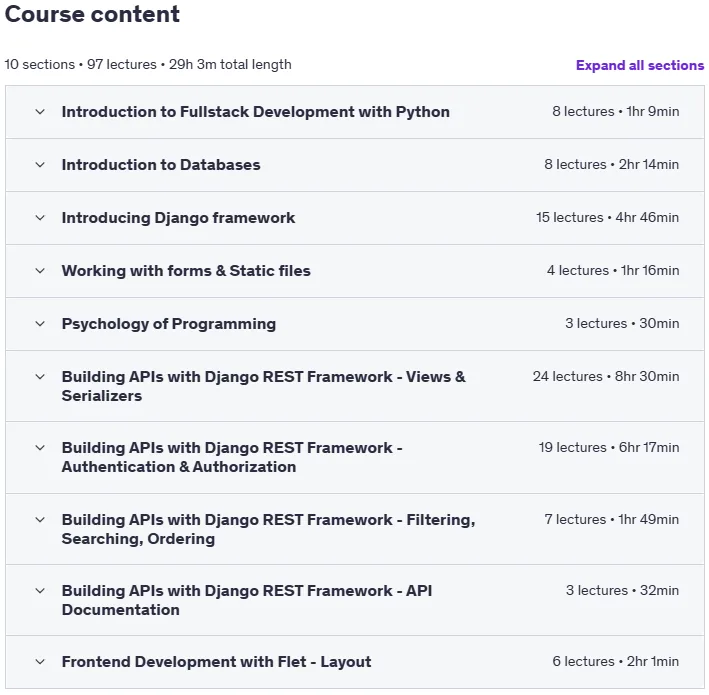Select Working with forms & Static files title
The height and width of the screenshot is (695, 709).
pos(186,270)
